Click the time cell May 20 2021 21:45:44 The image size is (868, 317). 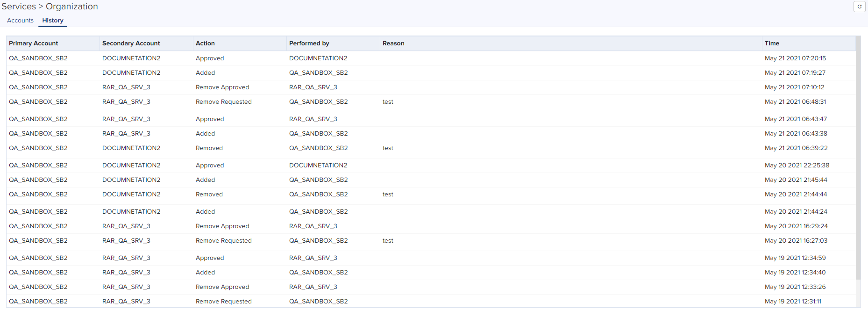coord(796,180)
